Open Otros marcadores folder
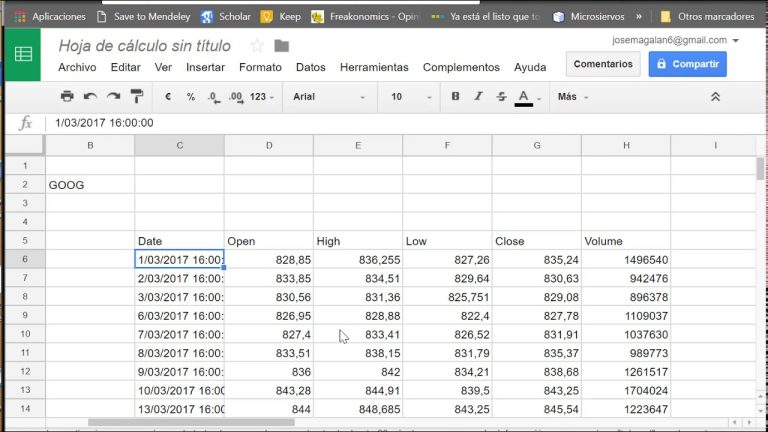Viewport: 768px width, 432px height. coord(707,17)
